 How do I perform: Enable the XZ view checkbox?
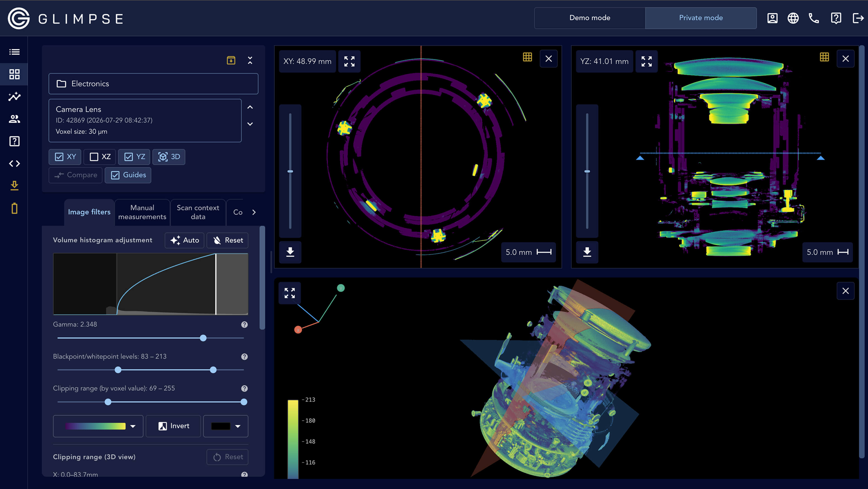(100, 157)
